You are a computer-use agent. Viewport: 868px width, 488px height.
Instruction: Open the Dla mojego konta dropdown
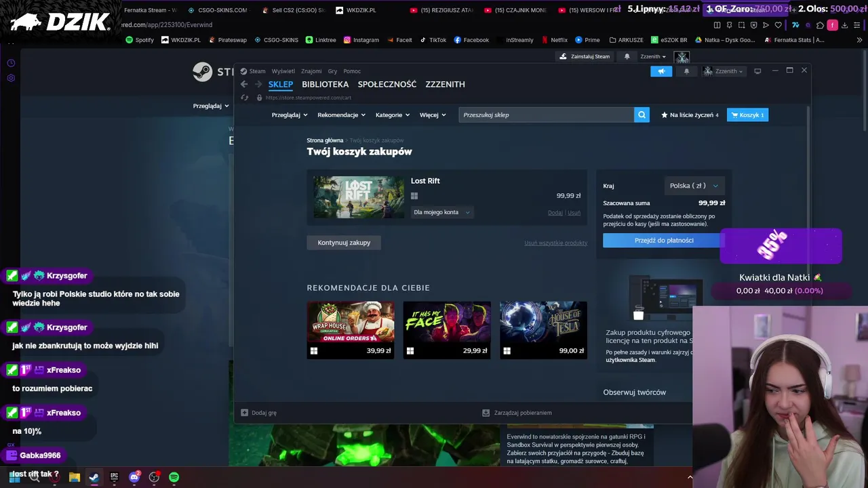441,212
